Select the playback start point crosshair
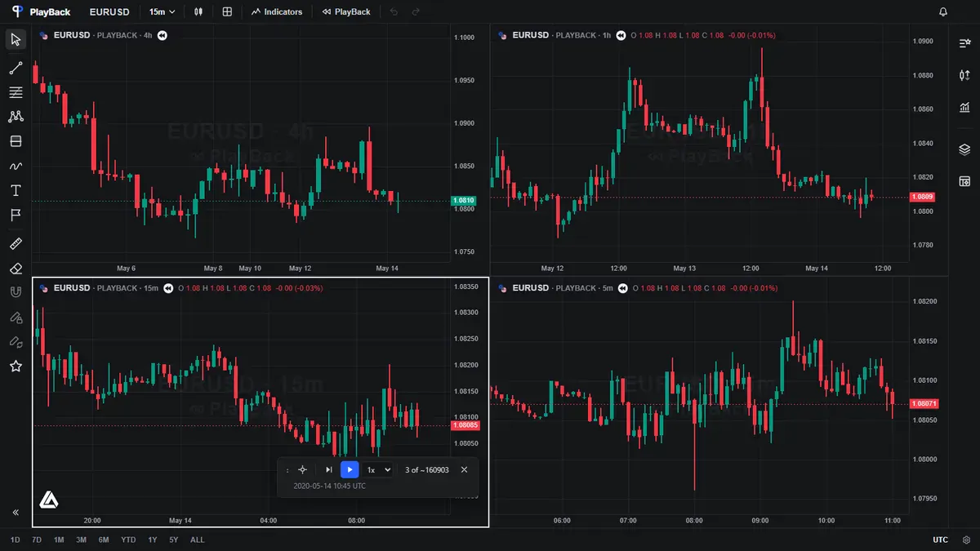Screen dimensions: 980x551 (x=303, y=469)
